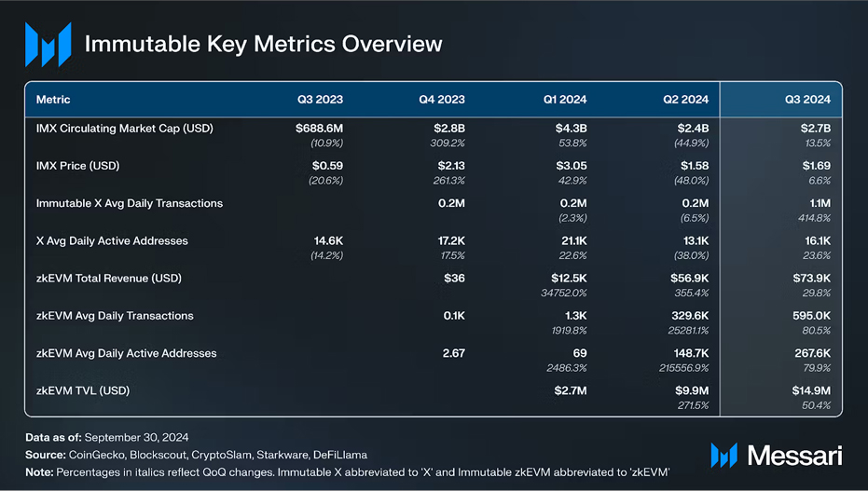Image resolution: width=868 pixels, height=491 pixels.
Task: Click the '$0.59' price value
Action: pyautogui.click(x=328, y=166)
